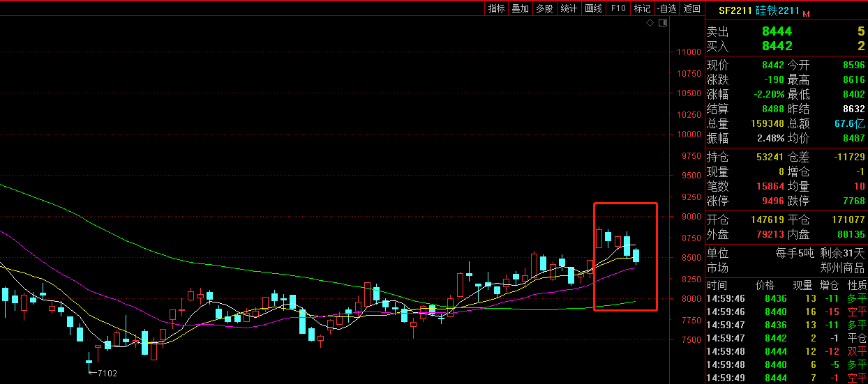Click the 7102 low price marker
This screenshot has height=384, width=868.
107,374
